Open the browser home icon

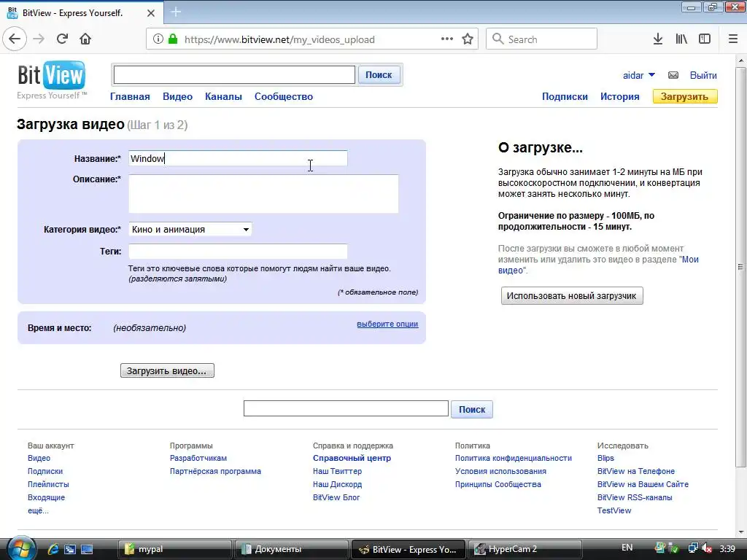tap(85, 39)
